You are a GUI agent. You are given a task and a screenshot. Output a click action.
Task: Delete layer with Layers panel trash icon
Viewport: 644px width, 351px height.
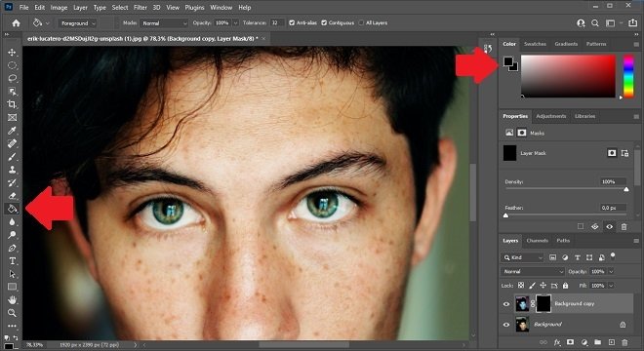pos(624,342)
